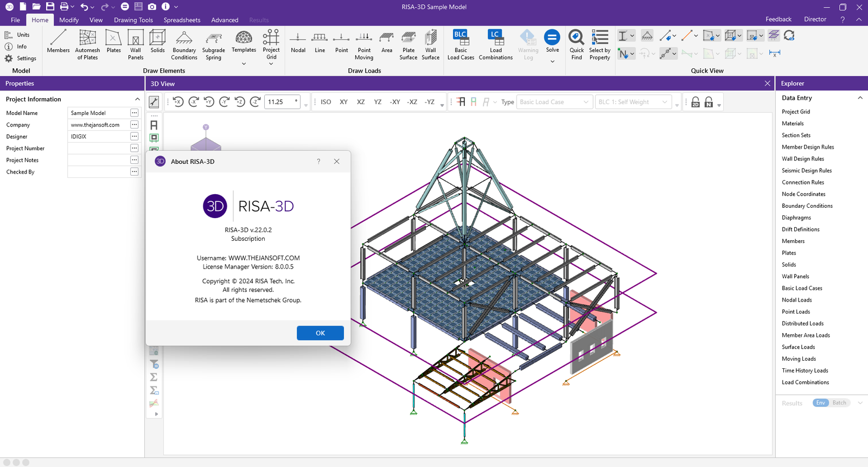Screen dimensions: 868x467
Task: Expand the Templates dropdown arrow
Action: click(244, 63)
